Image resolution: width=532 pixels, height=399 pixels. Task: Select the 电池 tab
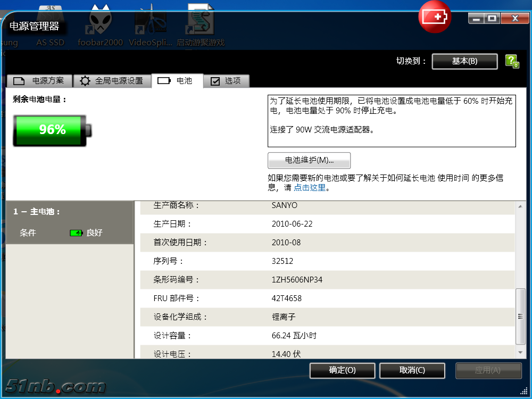[x=177, y=81]
